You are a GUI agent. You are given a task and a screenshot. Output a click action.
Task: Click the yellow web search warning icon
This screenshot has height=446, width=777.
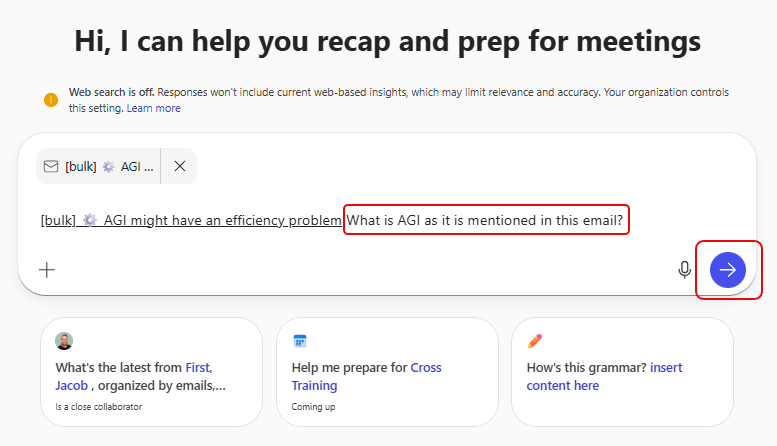coord(51,99)
